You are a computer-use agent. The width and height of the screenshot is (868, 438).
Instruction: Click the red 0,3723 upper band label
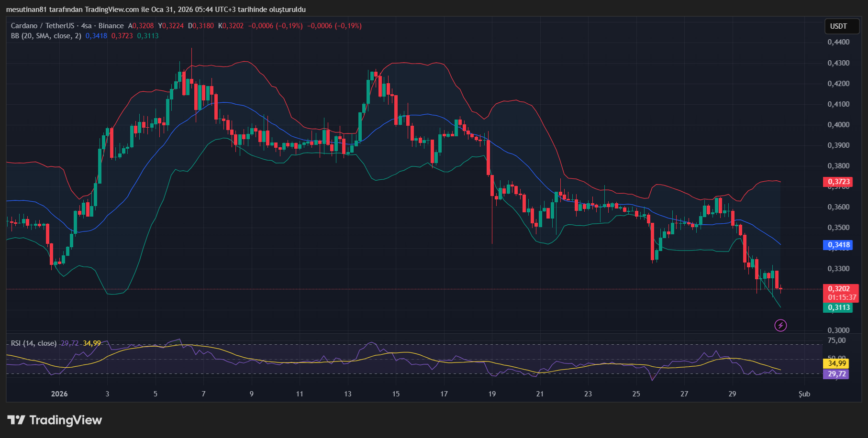pos(839,182)
